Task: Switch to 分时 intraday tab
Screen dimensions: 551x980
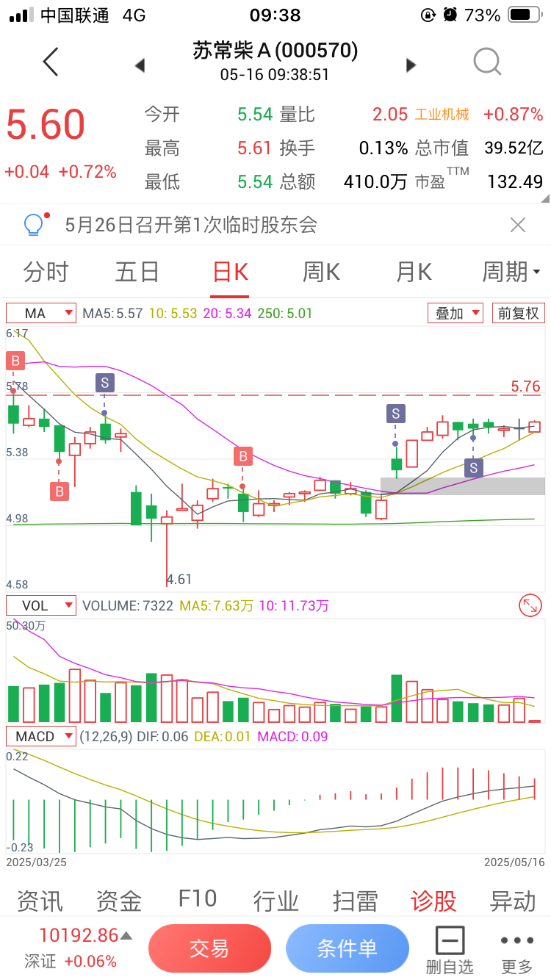Action: pos(46,273)
